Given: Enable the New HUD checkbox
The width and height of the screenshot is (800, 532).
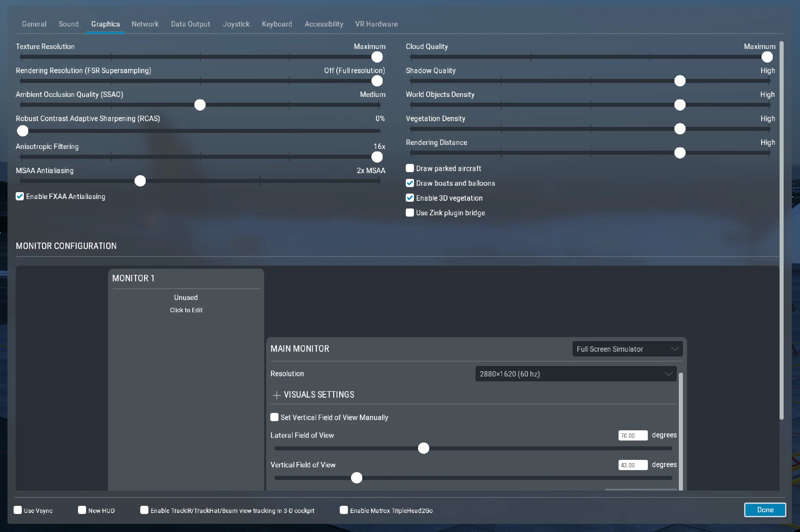Looking at the screenshot, I should point(82,510).
